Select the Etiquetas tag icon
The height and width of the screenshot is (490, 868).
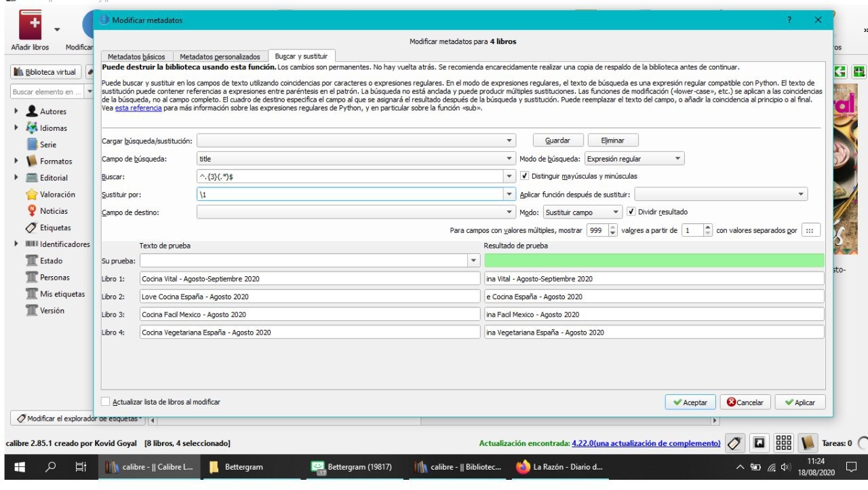pyautogui.click(x=32, y=227)
